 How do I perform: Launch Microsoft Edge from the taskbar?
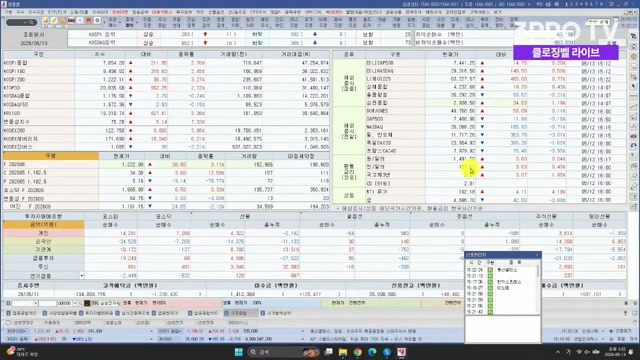[x=372, y=352]
